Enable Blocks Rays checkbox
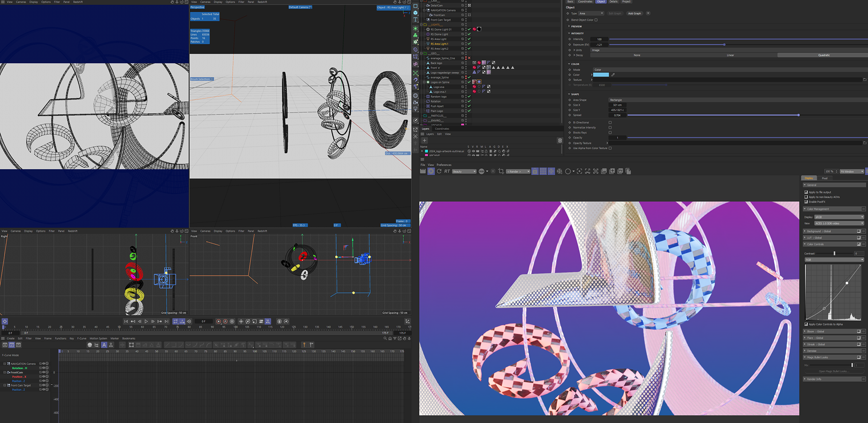The height and width of the screenshot is (423, 868). point(610,133)
